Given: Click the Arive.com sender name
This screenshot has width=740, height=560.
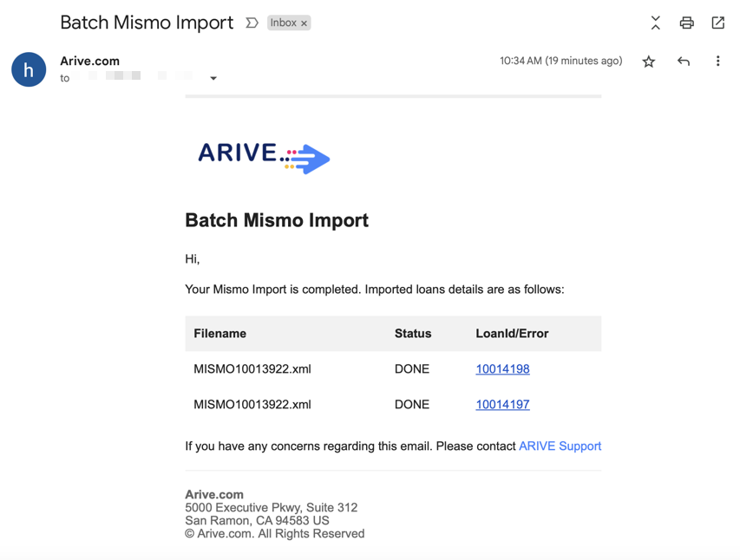Looking at the screenshot, I should point(89,61).
